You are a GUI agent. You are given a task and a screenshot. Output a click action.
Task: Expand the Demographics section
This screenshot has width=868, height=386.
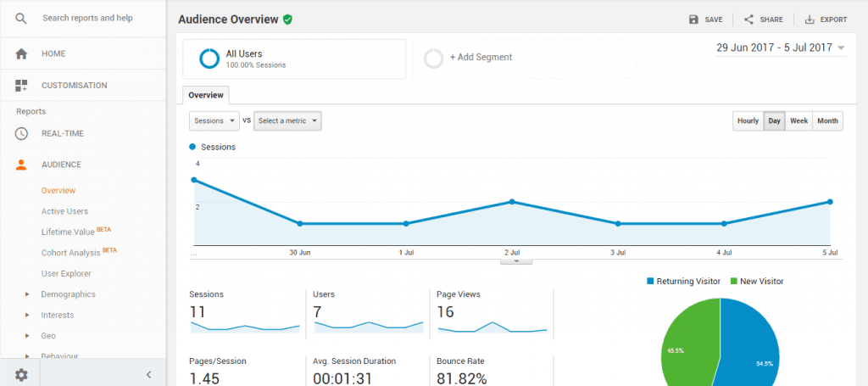coord(27,294)
